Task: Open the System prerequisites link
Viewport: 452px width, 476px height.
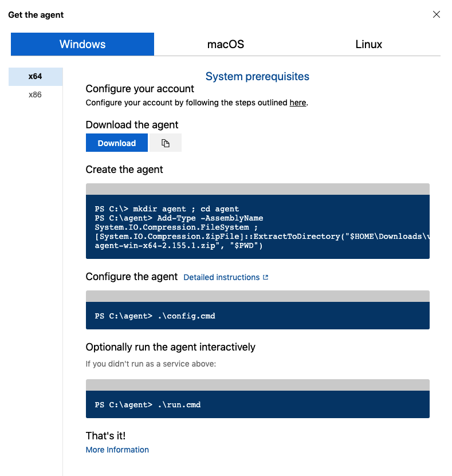Action: click(x=257, y=77)
